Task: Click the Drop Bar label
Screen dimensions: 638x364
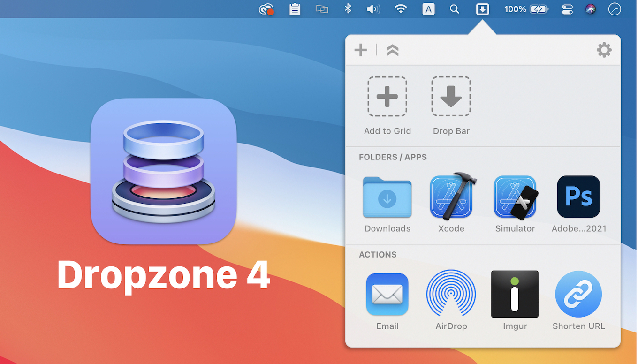Action: (451, 131)
